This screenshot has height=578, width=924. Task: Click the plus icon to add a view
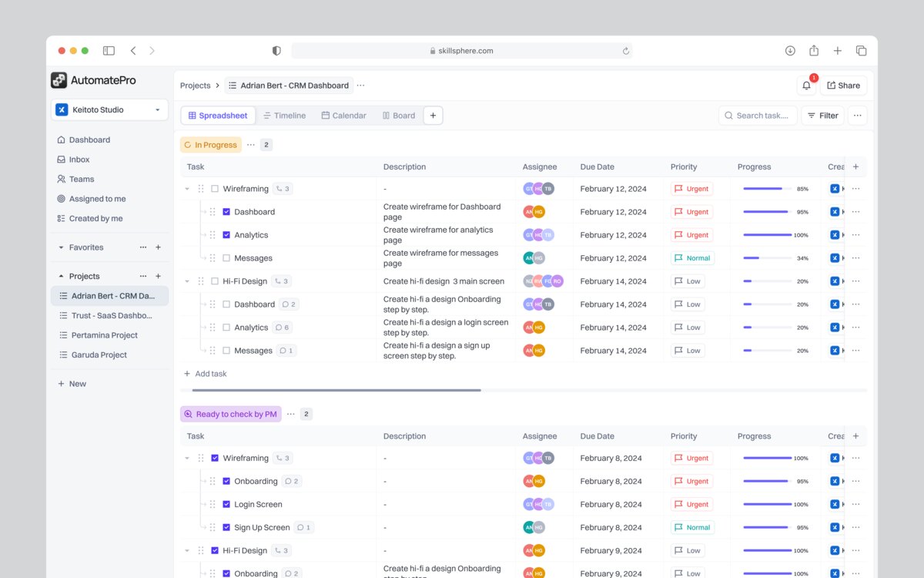(433, 116)
